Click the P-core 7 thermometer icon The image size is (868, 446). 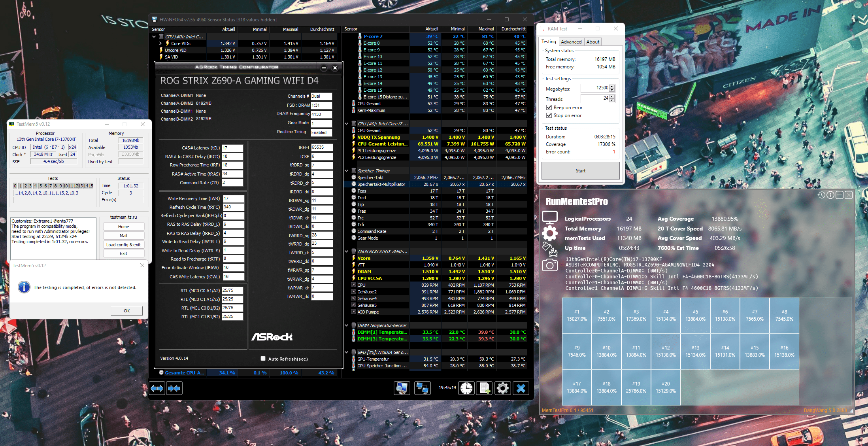pos(360,36)
